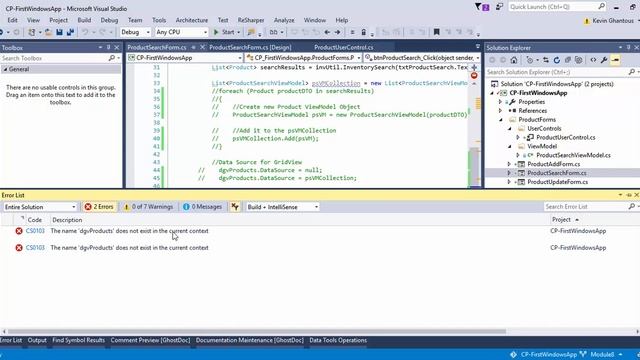Open the Debug configuration dropdown
Viewport: 640px width, 360px height.
[136, 32]
